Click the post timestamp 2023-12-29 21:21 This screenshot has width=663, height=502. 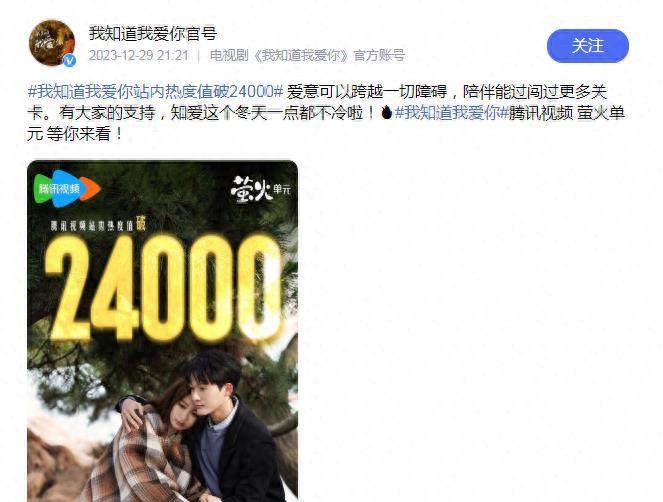138,55
